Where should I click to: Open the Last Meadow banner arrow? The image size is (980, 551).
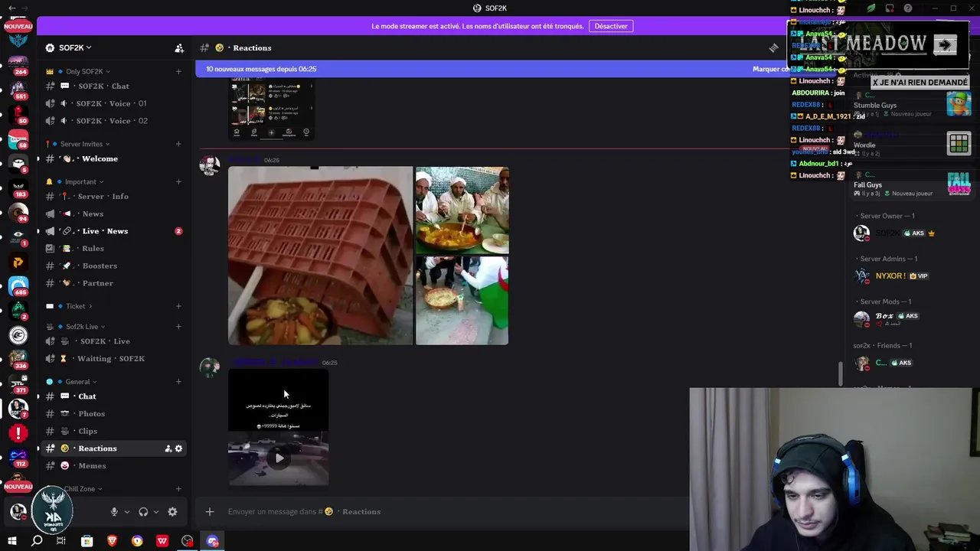click(x=946, y=45)
